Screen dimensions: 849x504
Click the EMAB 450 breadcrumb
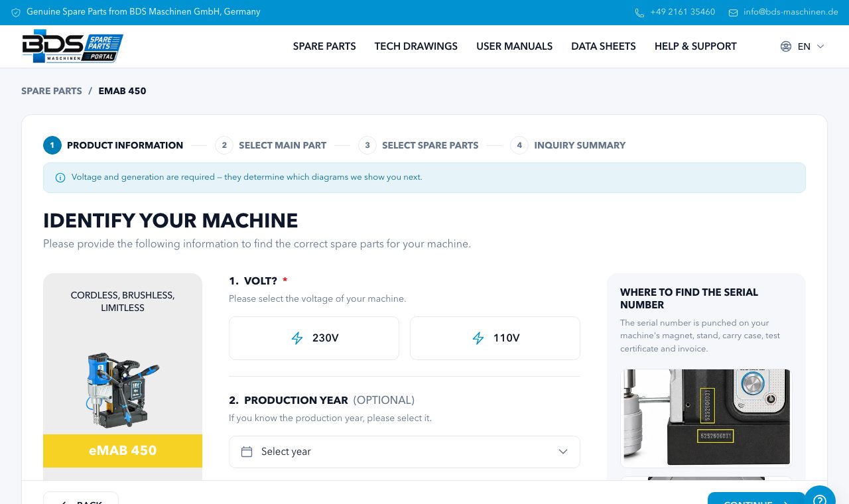(x=122, y=91)
